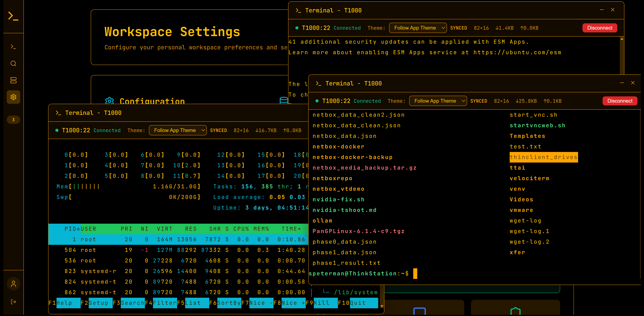
Task: Open the terminal section in sidebar
Action: pyautogui.click(x=13, y=47)
